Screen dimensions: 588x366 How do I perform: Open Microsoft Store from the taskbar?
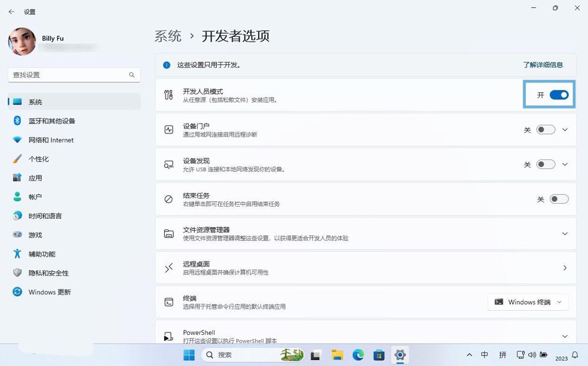click(x=379, y=355)
